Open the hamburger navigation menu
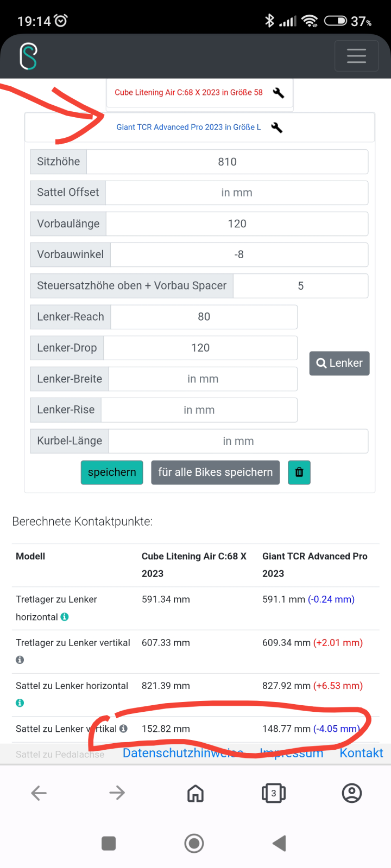 tap(356, 56)
